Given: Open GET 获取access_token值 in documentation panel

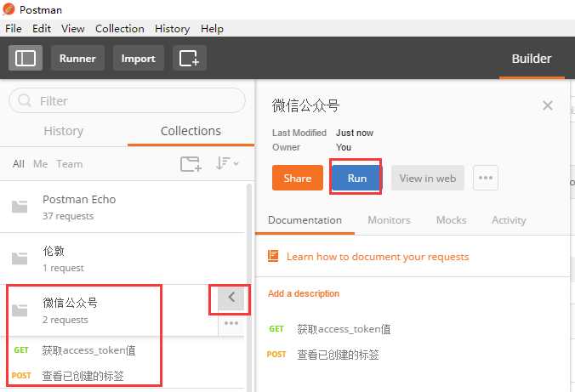Looking at the screenshot, I should pos(330,329).
